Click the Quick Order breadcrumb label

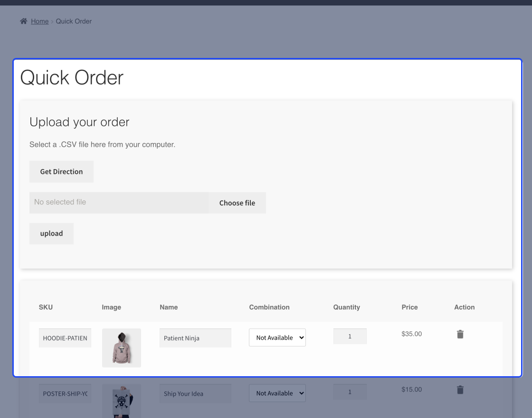[74, 21]
